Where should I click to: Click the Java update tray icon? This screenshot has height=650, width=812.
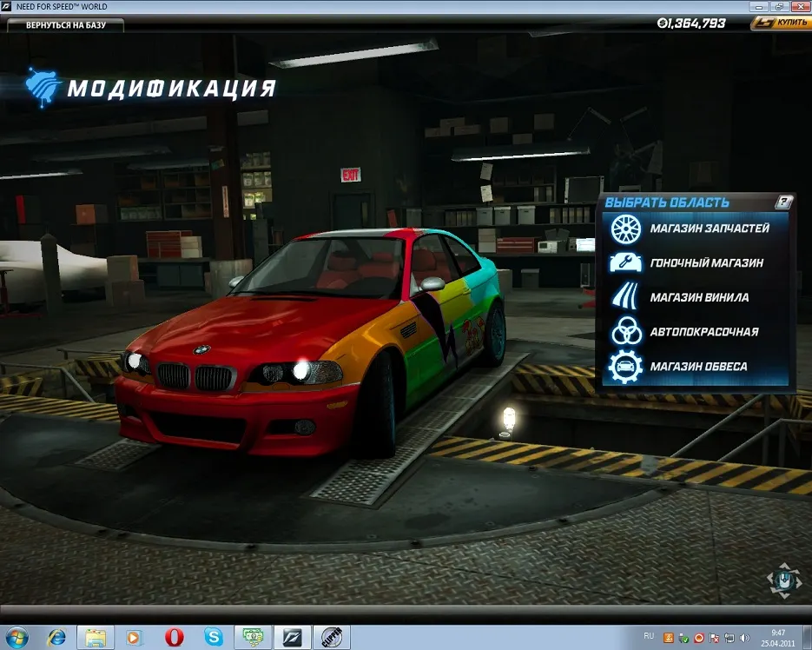tap(669, 638)
